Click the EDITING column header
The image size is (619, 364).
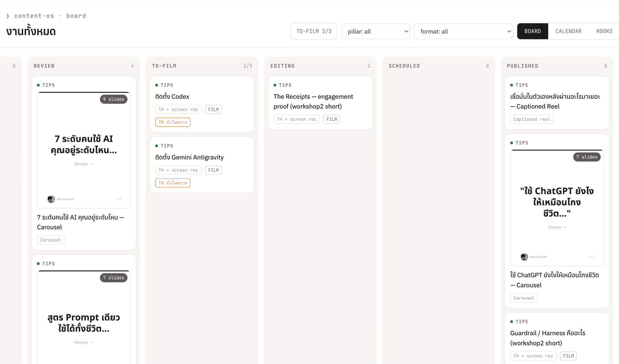point(282,66)
